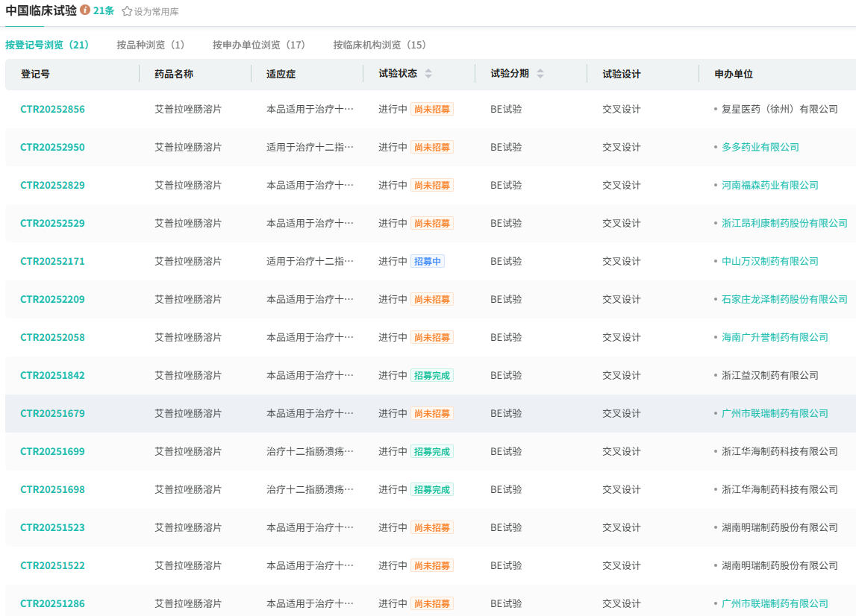Switch to 按申办单位浏览 tab
This screenshot has height=616, width=856.
pyautogui.click(x=259, y=45)
